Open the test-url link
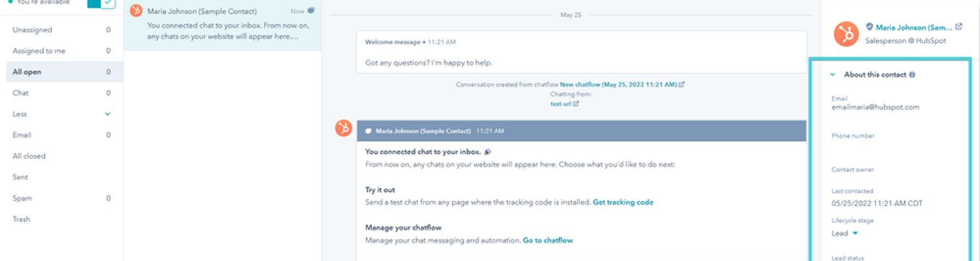 [x=561, y=104]
